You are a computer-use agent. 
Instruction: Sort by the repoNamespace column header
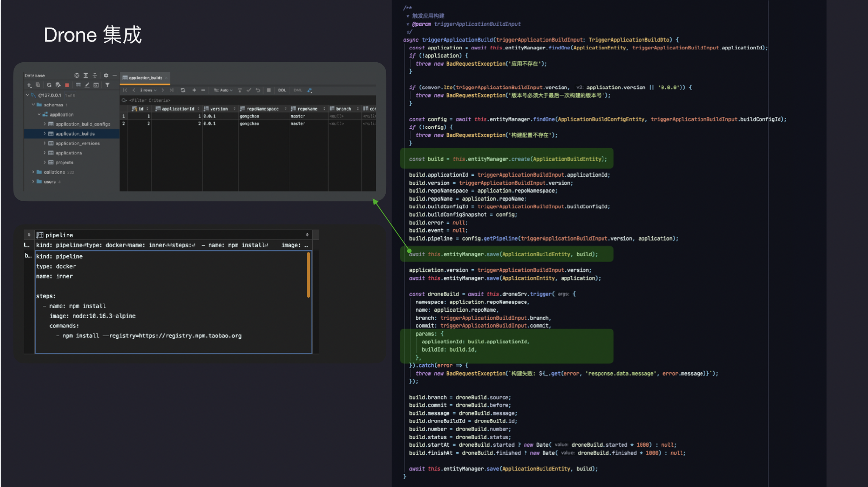263,109
